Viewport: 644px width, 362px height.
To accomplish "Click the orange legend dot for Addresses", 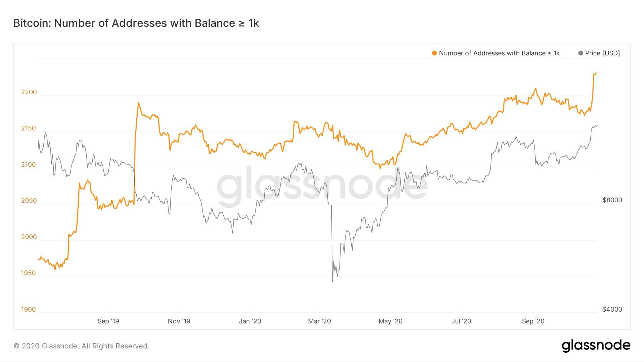I will 434,53.
